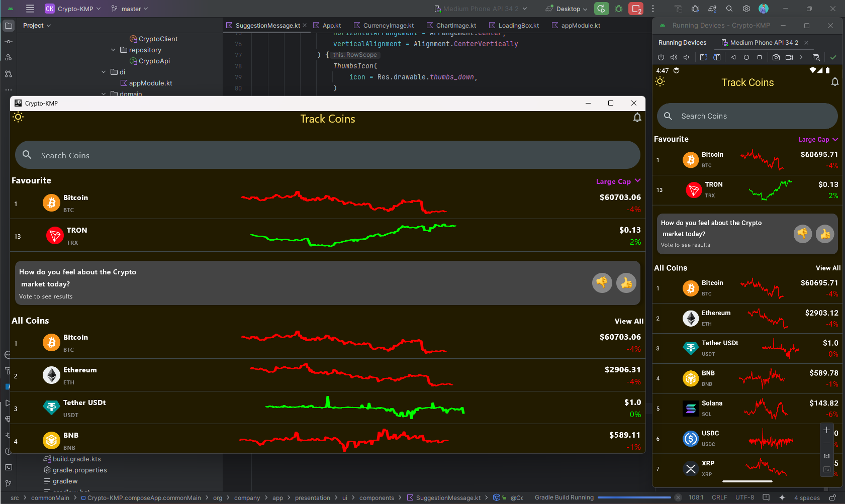Vote thumbs up in emulator app

825,234
